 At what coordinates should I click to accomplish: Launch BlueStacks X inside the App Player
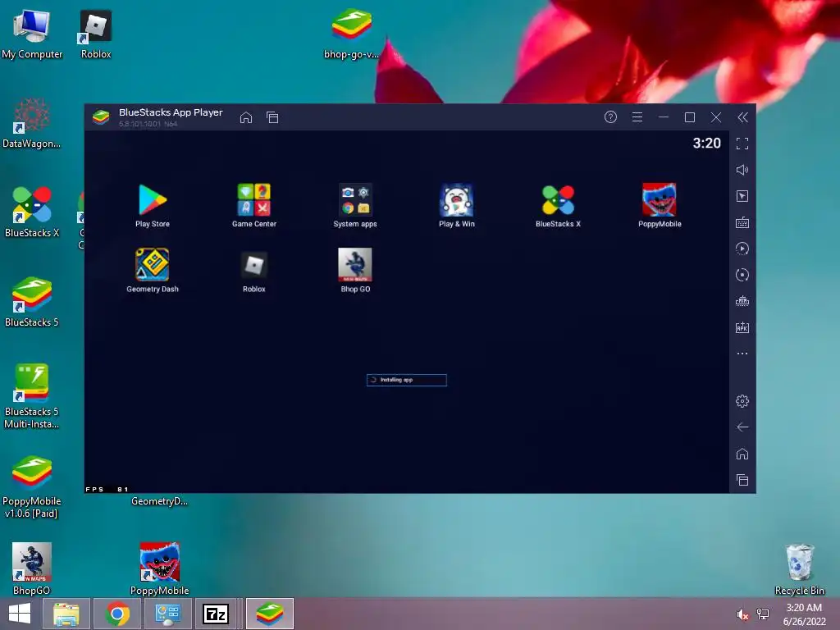[x=558, y=205]
